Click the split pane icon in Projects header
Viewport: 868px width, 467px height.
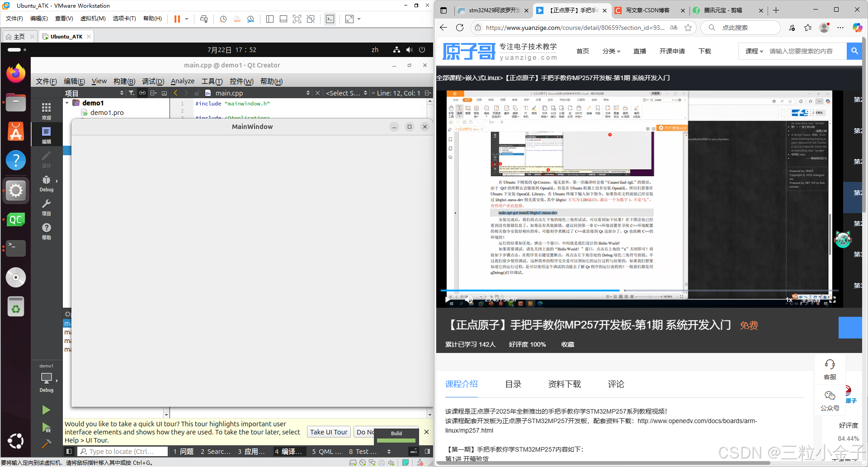pyautogui.click(x=154, y=93)
